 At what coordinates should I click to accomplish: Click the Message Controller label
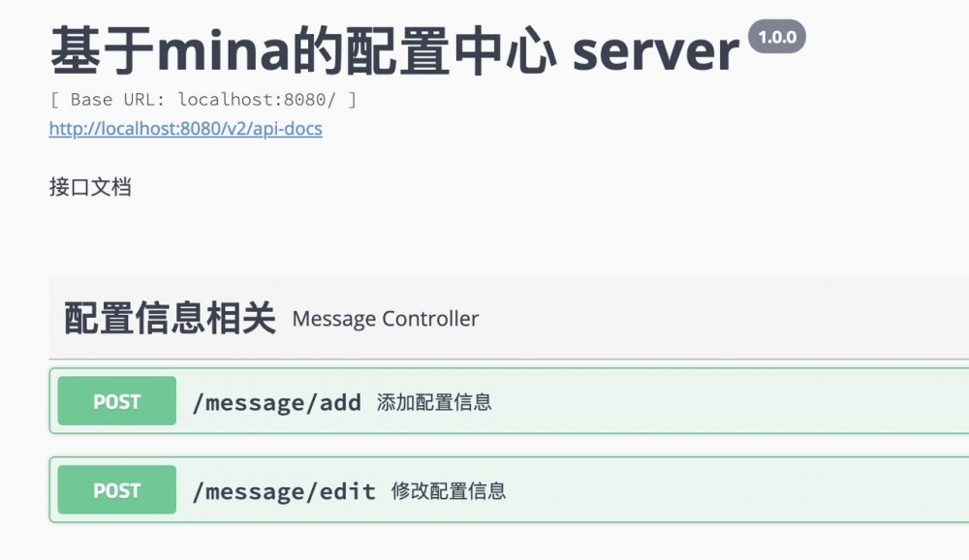point(387,319)
